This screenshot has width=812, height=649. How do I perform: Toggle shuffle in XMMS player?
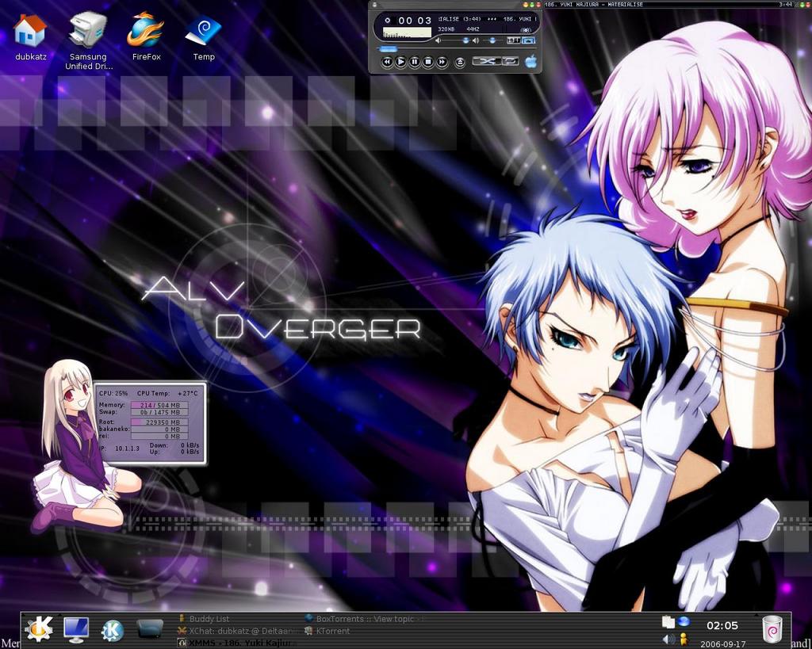tap(486, 61)
